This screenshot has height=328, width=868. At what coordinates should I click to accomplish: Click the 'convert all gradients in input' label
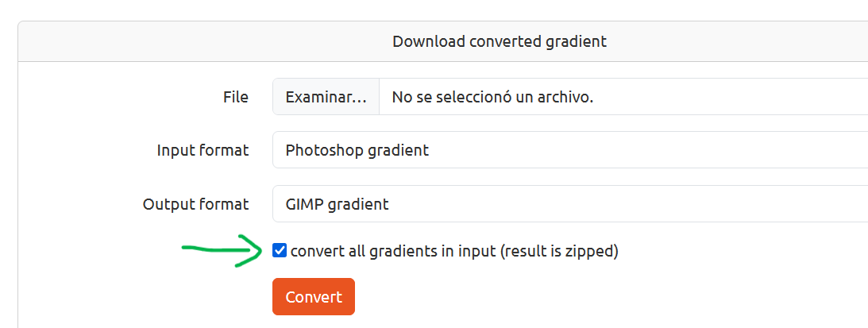[x=393, y=252]
